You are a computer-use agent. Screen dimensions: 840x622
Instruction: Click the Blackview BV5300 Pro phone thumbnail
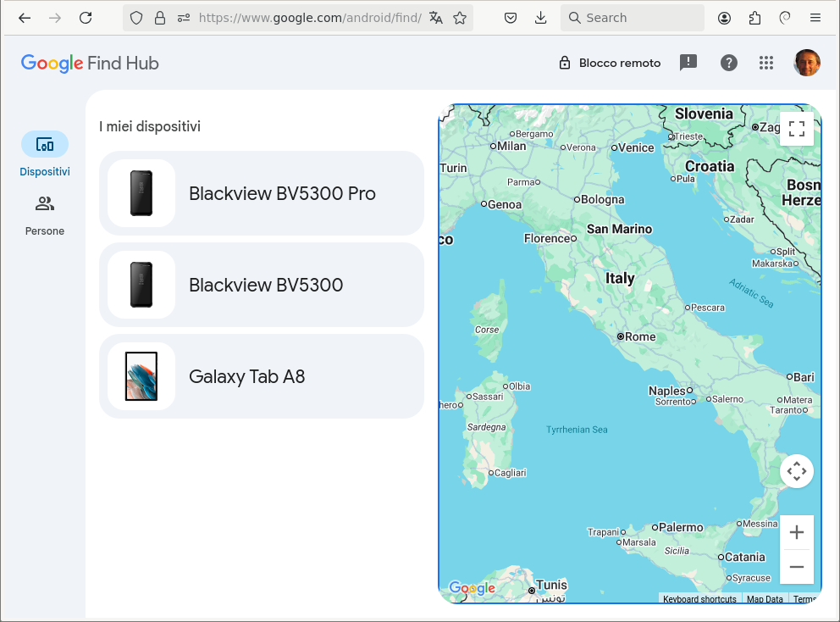pyautogui.click(x=141, y=193)
